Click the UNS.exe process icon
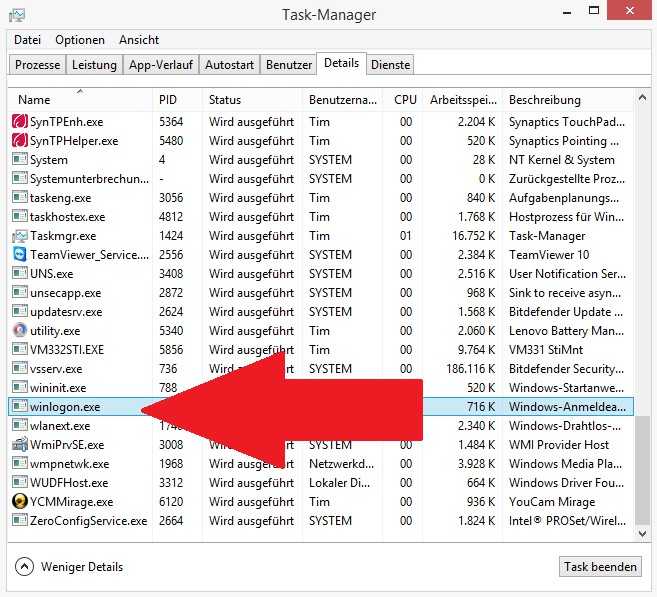The height and width of the screenshot is (597, 657). (20, 273)
